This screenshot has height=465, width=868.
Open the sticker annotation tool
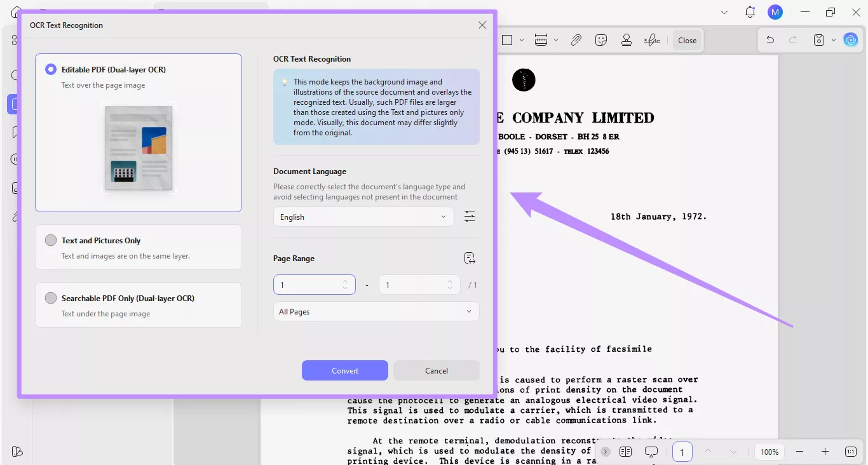(x=601, y=39)
